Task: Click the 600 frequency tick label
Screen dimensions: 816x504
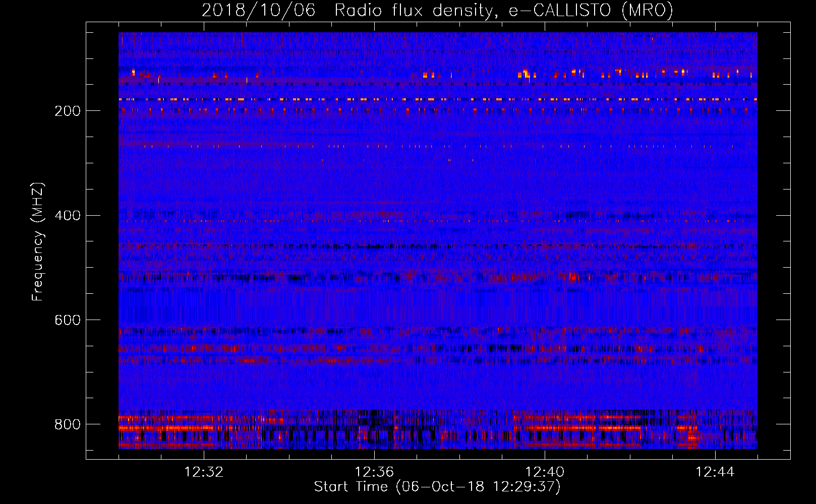Action: pyautogui.click(x=68, y=321)
